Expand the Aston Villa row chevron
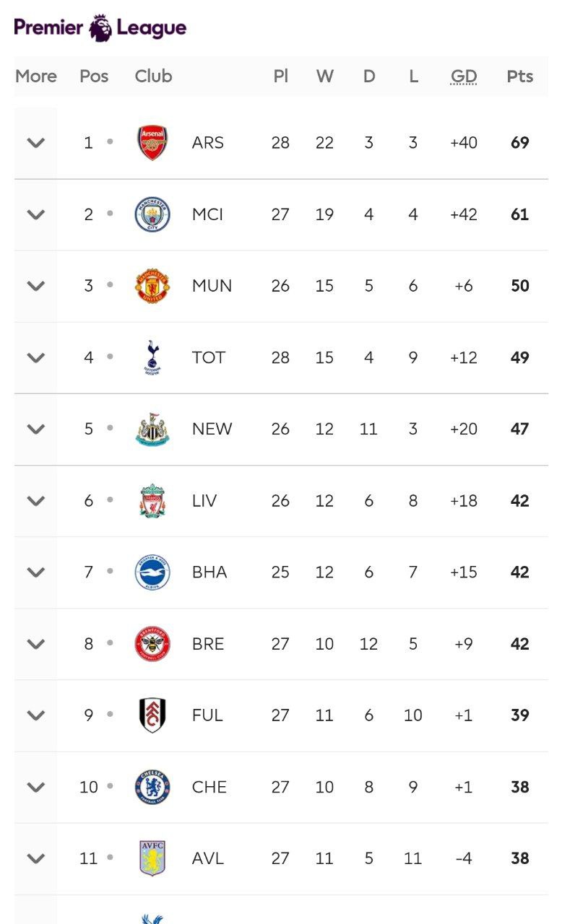 tap(36, 858)
